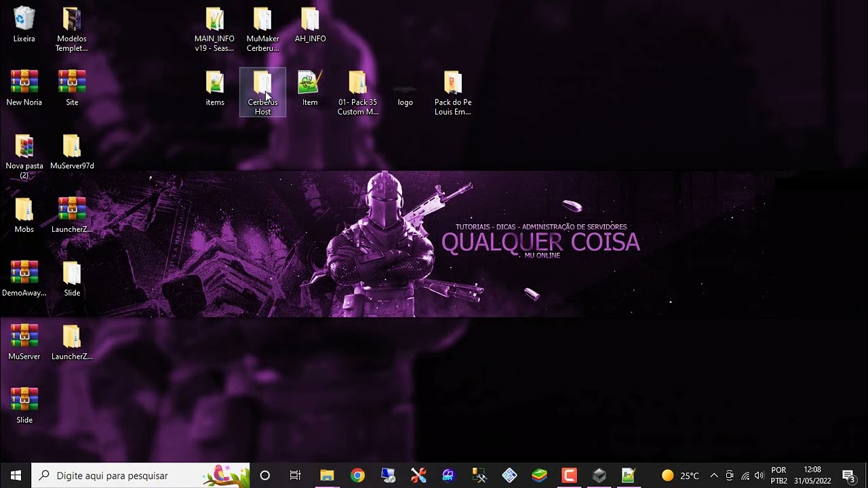The height and width of the screenshot is (488, 868).
Task: Open the computer-monitor app on taskbar
Action: pos(388,475)
